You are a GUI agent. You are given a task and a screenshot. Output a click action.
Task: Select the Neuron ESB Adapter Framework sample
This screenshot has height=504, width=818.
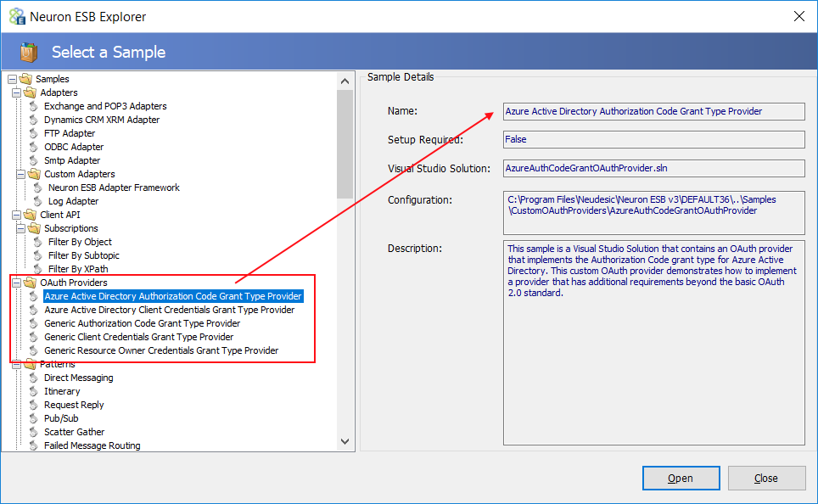tap(114, 188)
